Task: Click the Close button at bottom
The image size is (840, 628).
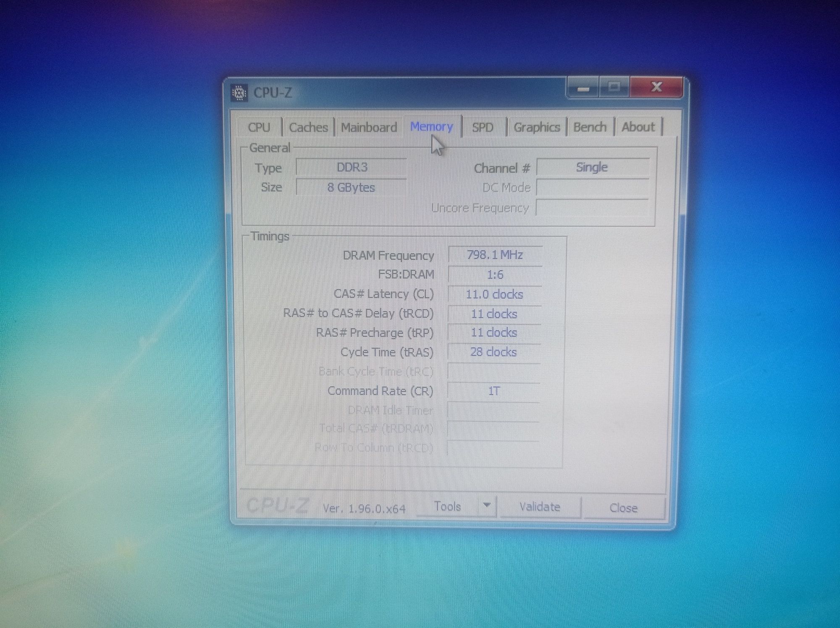Action: pos(623,508)
